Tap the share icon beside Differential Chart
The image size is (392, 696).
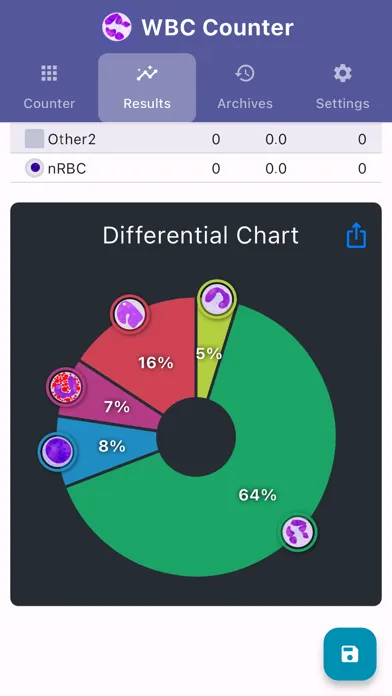356,235
